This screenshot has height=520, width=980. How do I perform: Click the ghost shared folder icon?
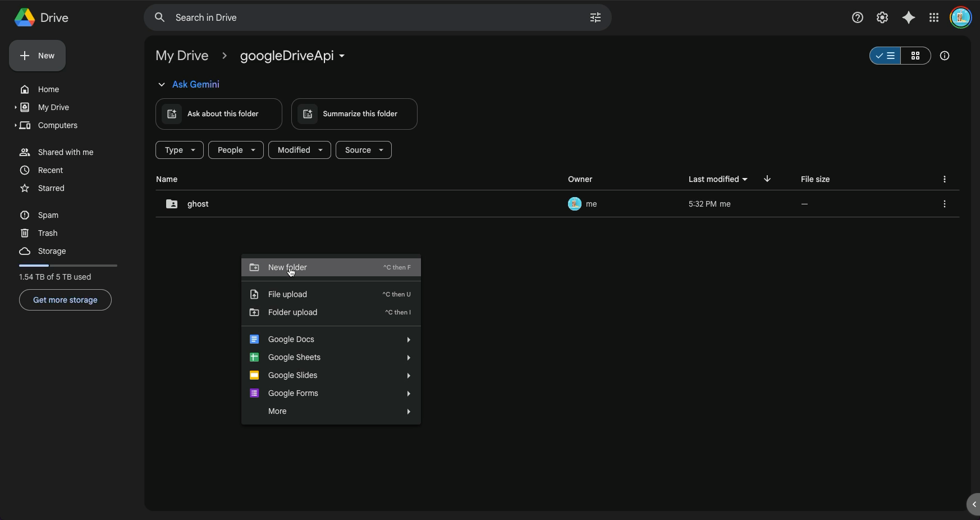click(x=172, y=204)
